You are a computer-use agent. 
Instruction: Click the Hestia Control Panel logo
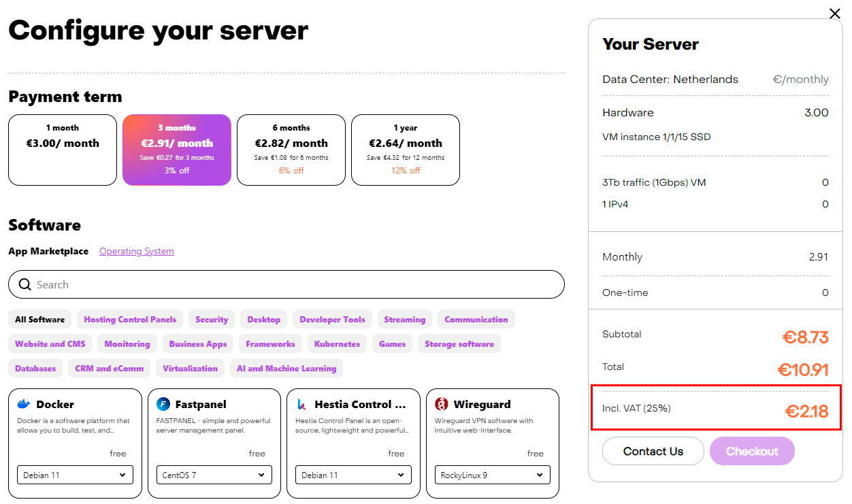coord(302,404)
